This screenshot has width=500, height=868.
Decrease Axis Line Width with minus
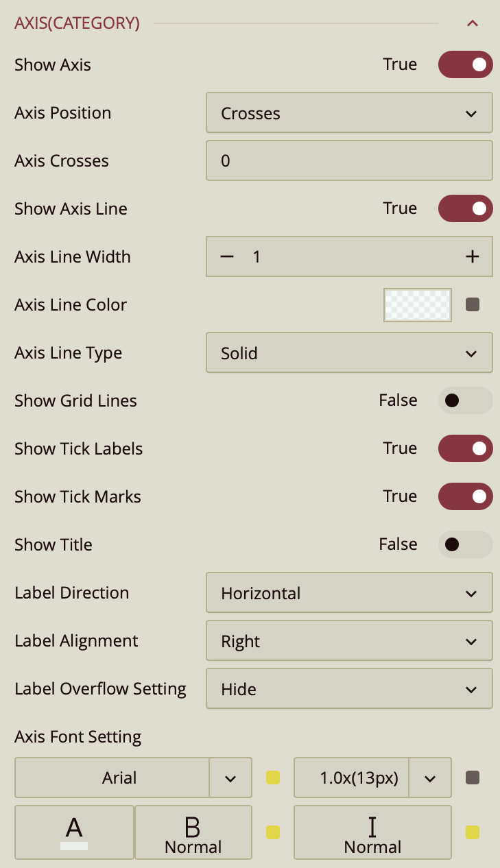click(227, 257)
